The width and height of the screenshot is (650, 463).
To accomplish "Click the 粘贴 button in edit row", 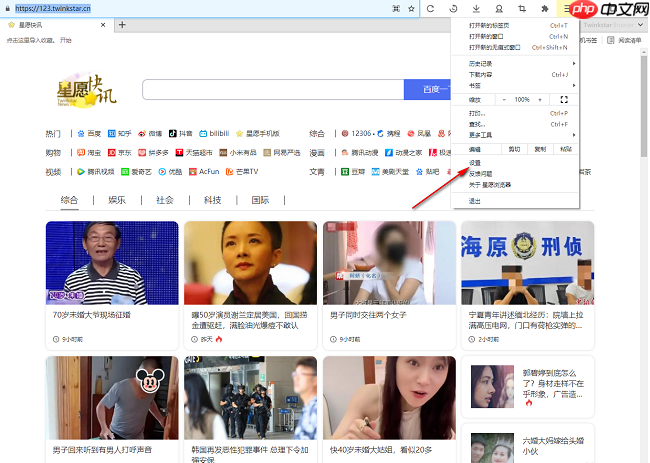I will 566,149.
